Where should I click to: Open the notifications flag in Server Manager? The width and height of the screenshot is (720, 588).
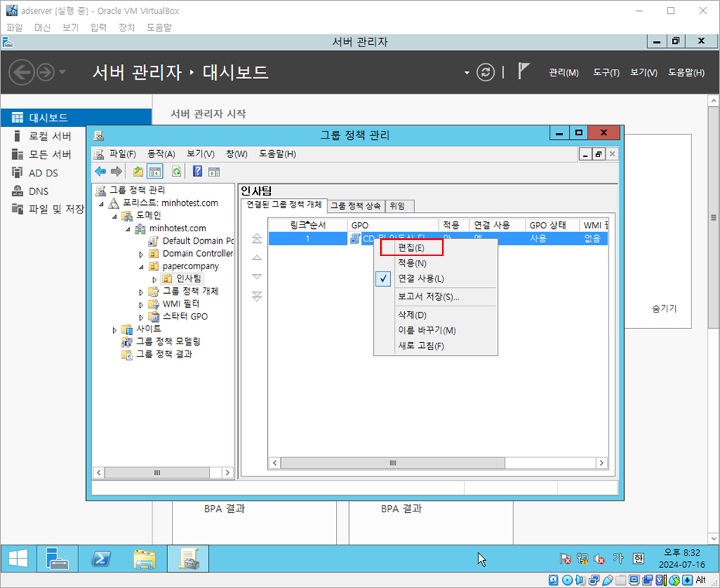click(x=523, y=70)
